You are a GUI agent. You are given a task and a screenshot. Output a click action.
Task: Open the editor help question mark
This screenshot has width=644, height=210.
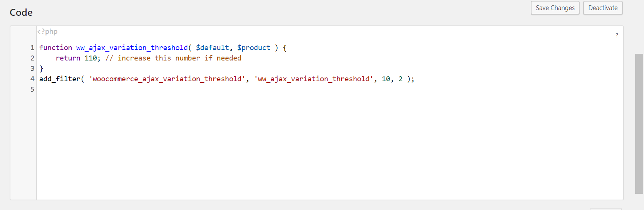pos(617,35)
